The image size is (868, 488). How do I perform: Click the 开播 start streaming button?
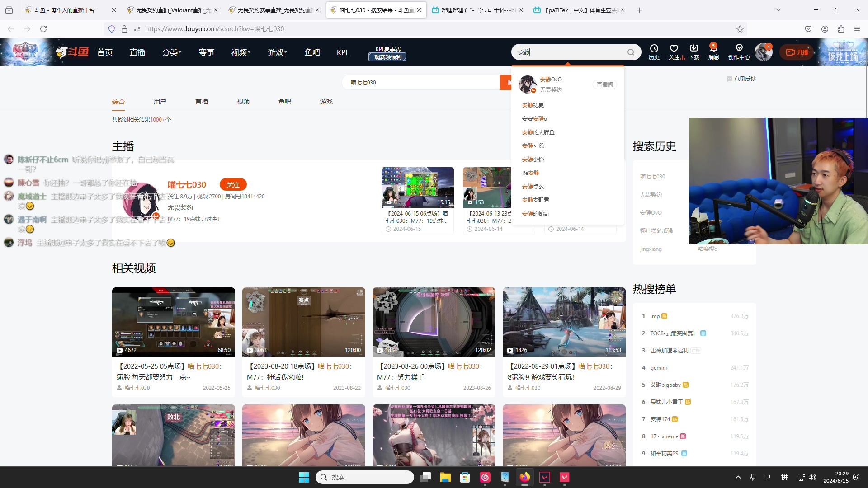[797, 52]
